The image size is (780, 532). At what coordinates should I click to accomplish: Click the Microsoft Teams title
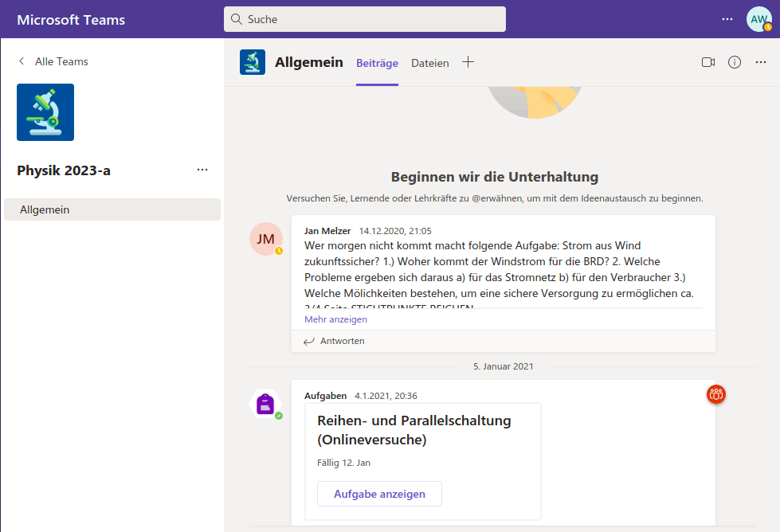(71, 20)
